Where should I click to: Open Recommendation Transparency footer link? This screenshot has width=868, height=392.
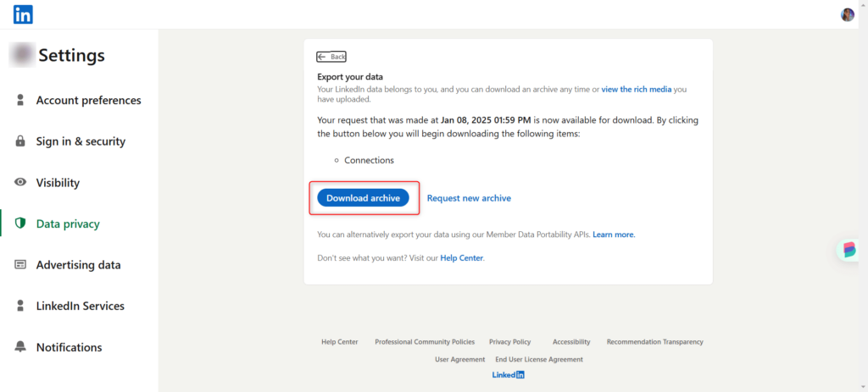655,342
